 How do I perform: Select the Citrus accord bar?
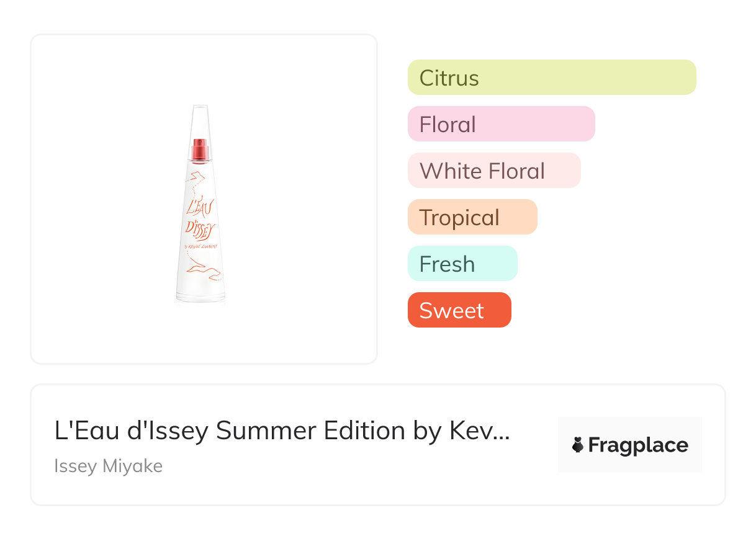pos(551,78)
